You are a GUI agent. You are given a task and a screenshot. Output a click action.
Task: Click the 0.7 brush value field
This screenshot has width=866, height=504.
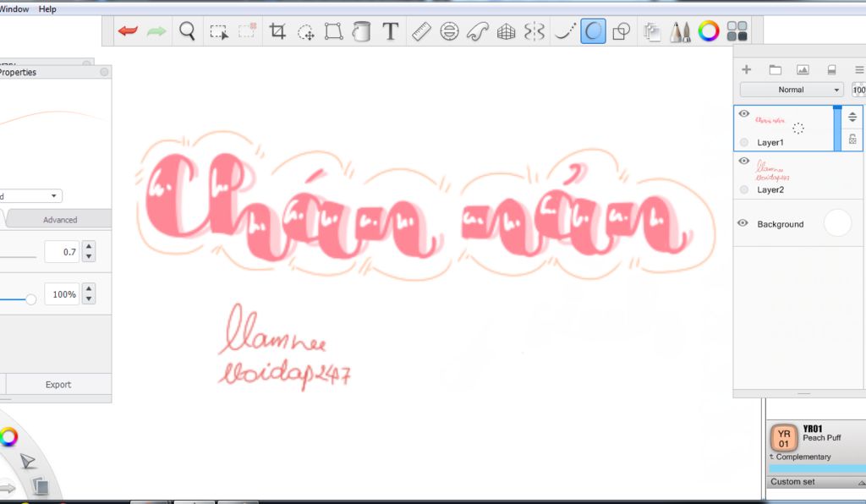[62, 252]
